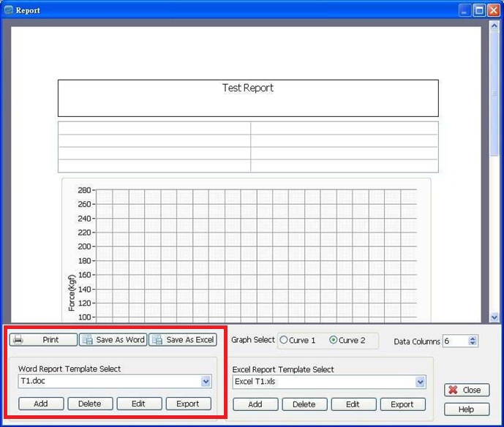Click the preview scrollbar down arrow
504x427 pixels.
click(494, 317)
